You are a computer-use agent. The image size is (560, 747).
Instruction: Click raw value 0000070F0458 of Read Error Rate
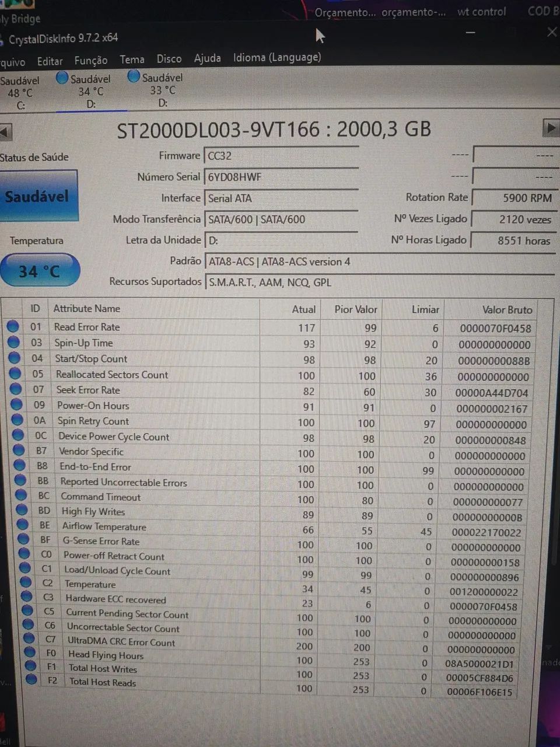tap(495, 329)
